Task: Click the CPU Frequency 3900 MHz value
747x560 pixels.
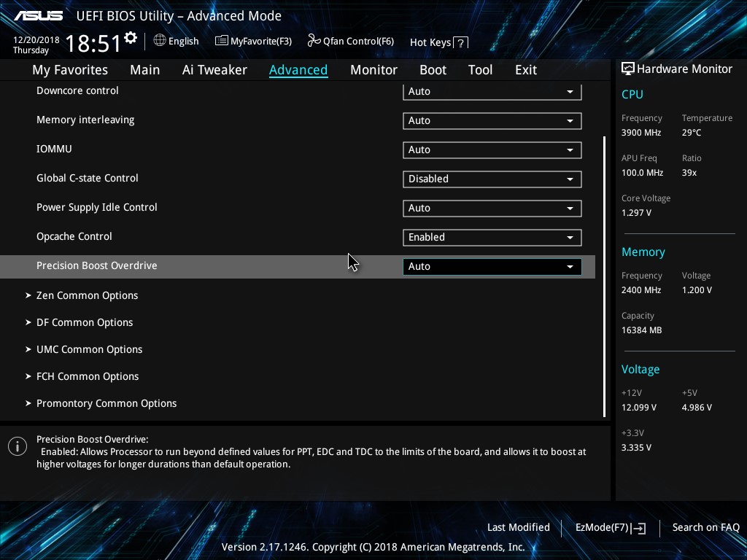Action: [641, 133]
